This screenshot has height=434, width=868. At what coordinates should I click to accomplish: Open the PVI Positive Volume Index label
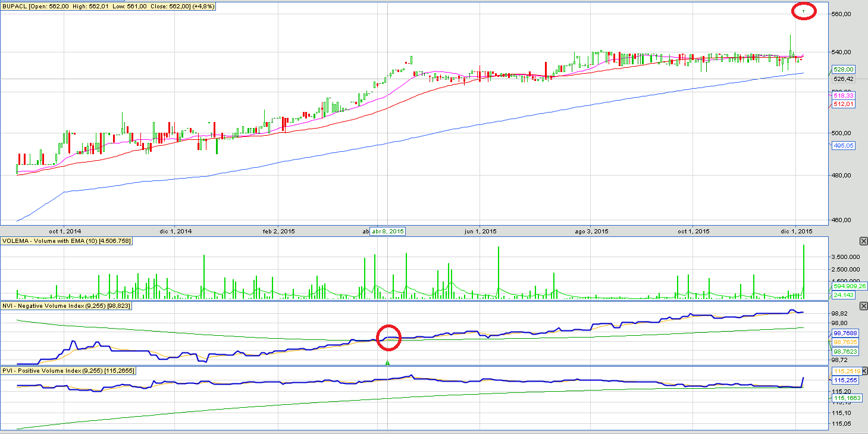pyautogui.click(x=68, y=371)
